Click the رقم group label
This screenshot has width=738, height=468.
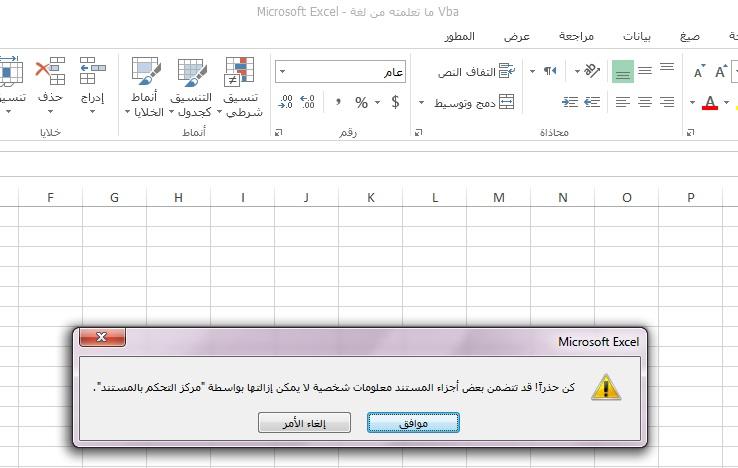(x=348, y=133)
